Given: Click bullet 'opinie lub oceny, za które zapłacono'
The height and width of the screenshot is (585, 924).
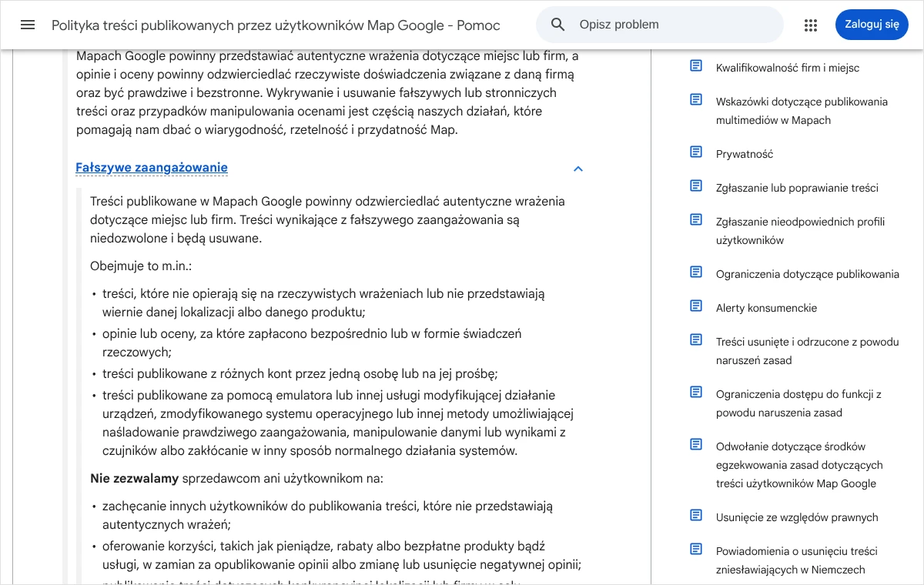Looking at the screenshot, I should point(312,343).
